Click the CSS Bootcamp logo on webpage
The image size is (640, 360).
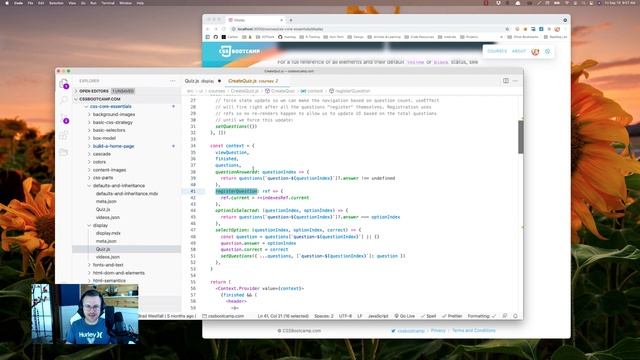click(239, 51)
